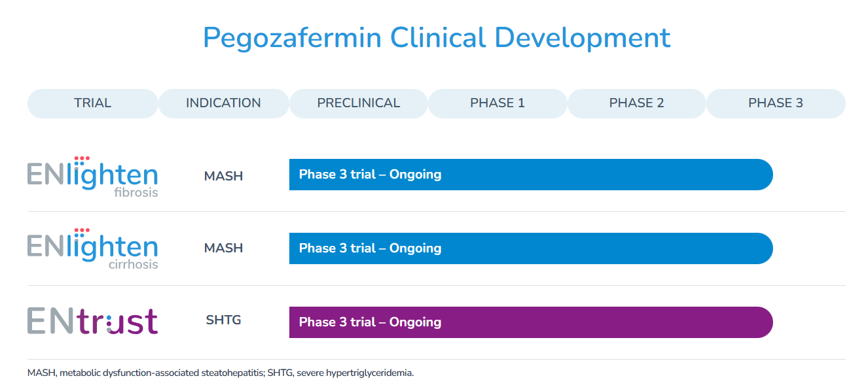The height and width of the screenshot is (391, 868).
Task: Click the fibrosis Phase 3 trial progress bar
Action: [x=530, y=175]
